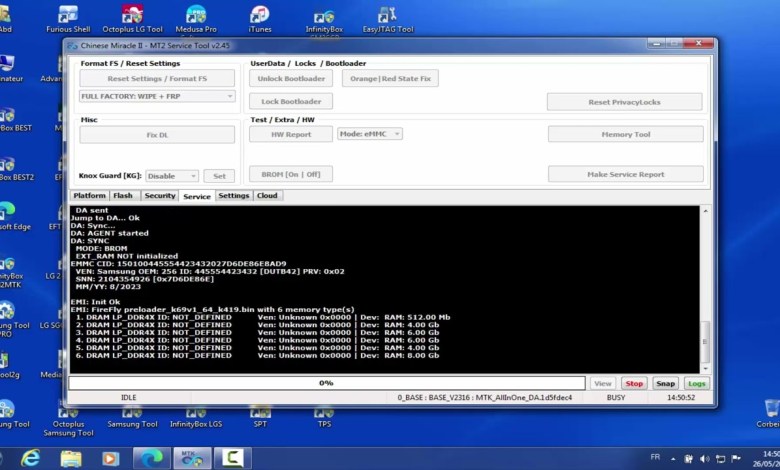The width and height of the screenshot is (780, 470).
Task: Open the Mode: eMMC dropdown
Action: [369, 133]
